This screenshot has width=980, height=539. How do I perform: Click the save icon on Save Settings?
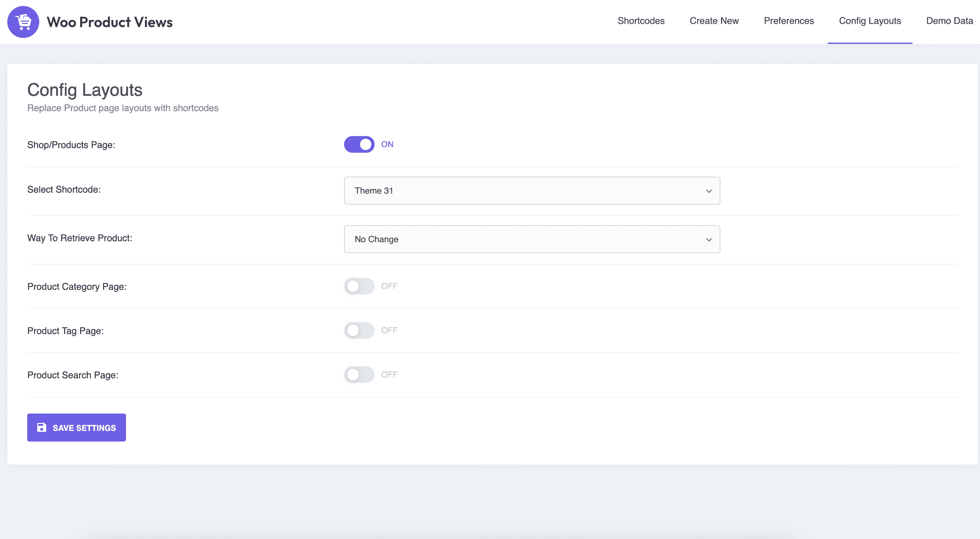[x=41, y=428]
